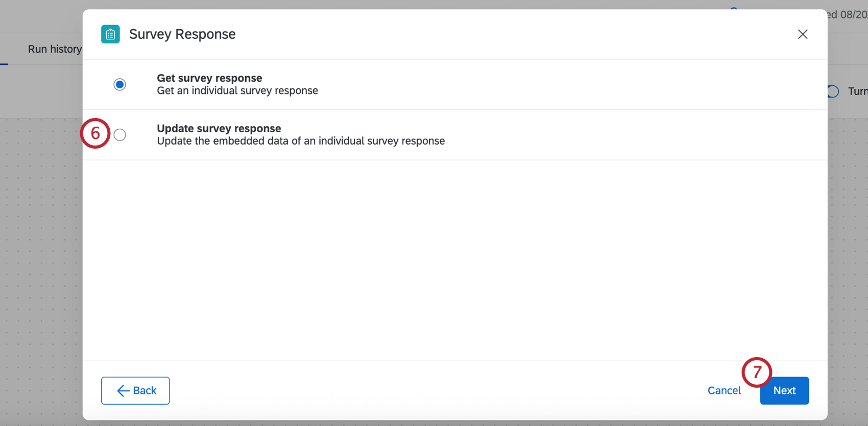Viewport: 868px width, 426px height.
Task: Click the red circled number 7 annotation
Action: click(757, 372)
